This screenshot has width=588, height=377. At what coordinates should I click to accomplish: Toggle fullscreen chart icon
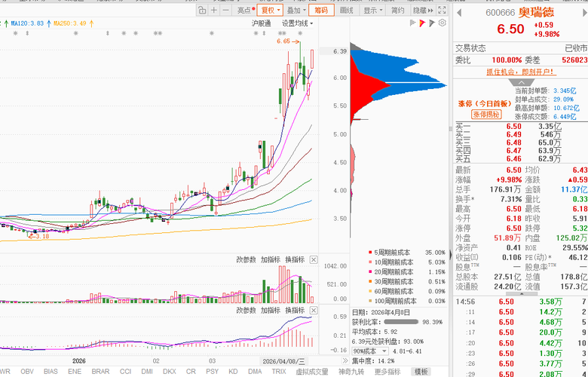tap(442, 10)
